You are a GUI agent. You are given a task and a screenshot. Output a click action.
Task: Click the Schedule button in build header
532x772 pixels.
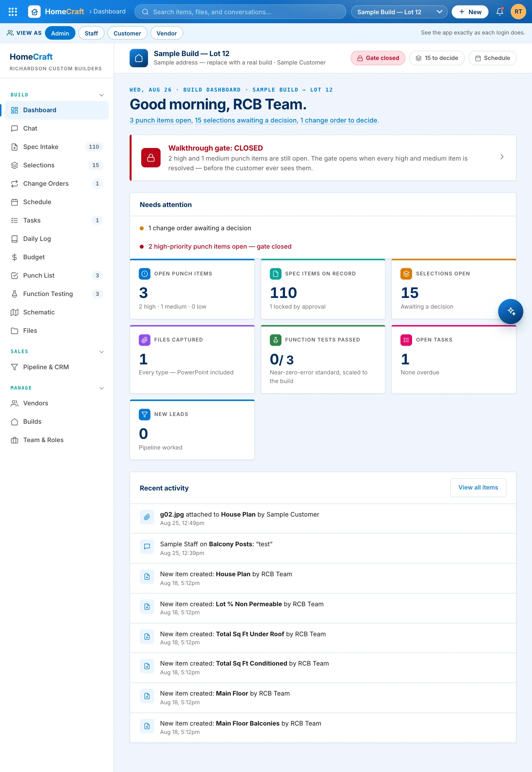(x=492, y=58)
